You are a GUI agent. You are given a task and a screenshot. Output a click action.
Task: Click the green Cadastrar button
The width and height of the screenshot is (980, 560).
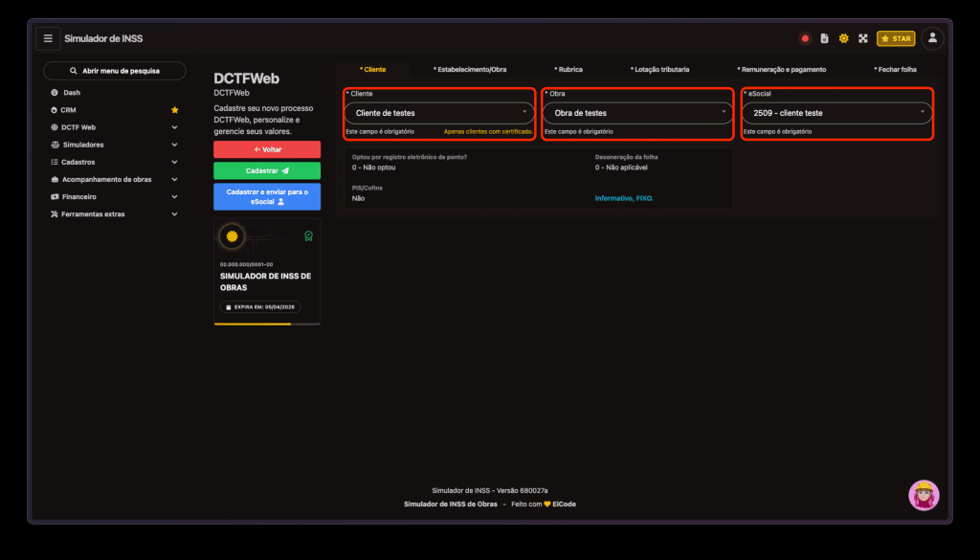click(267, 170)
